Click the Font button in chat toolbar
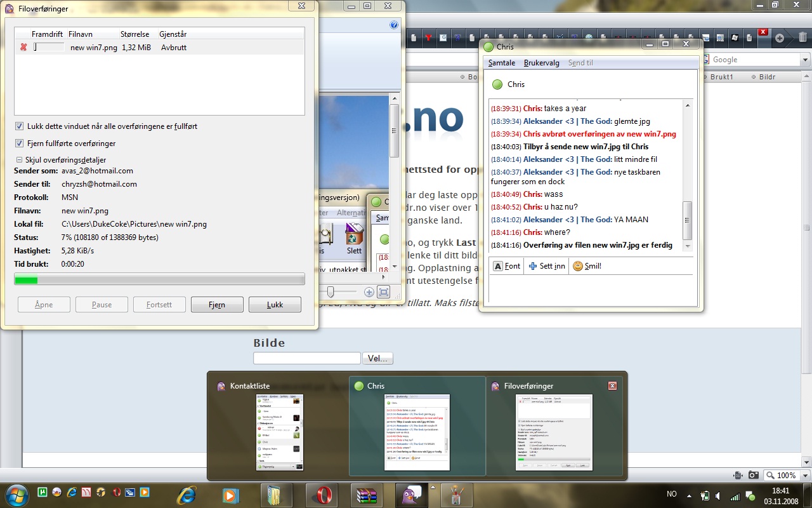Viewport: 812px width, 508px height. (x=507, y=266)
